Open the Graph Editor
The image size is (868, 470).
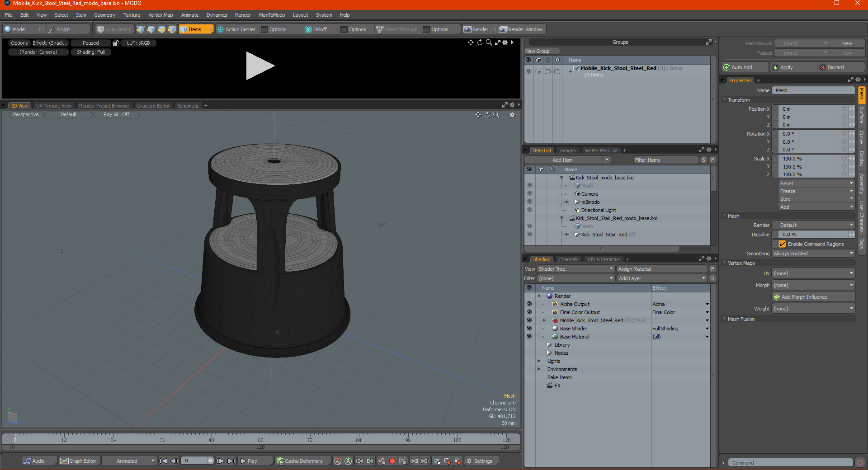coord(78,461)
